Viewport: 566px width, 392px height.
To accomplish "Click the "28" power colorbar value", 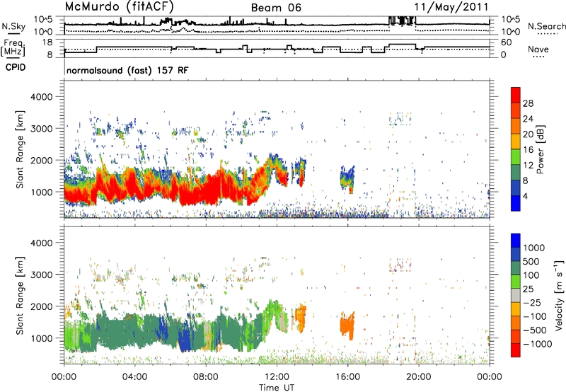I will click(528, 103).
